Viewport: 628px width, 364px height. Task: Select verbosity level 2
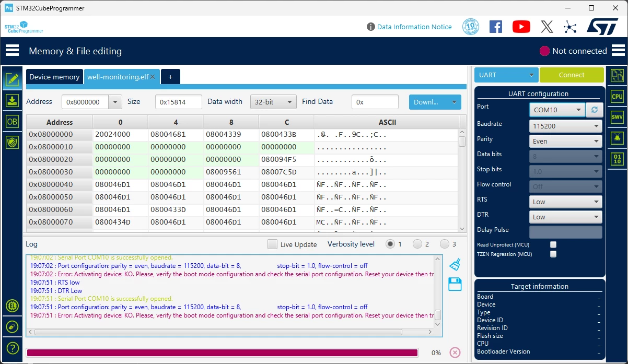(x=417, y=244)
